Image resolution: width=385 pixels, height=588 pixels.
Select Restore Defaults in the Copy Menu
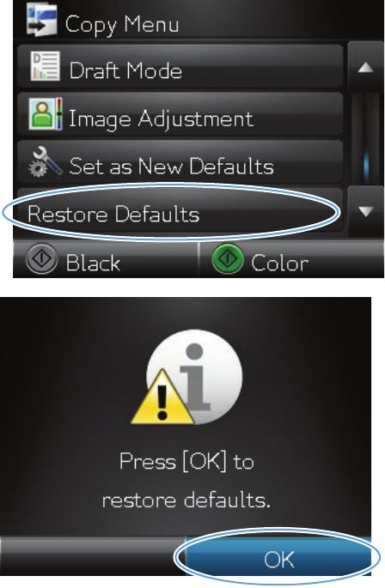click(x=180, y=210)
